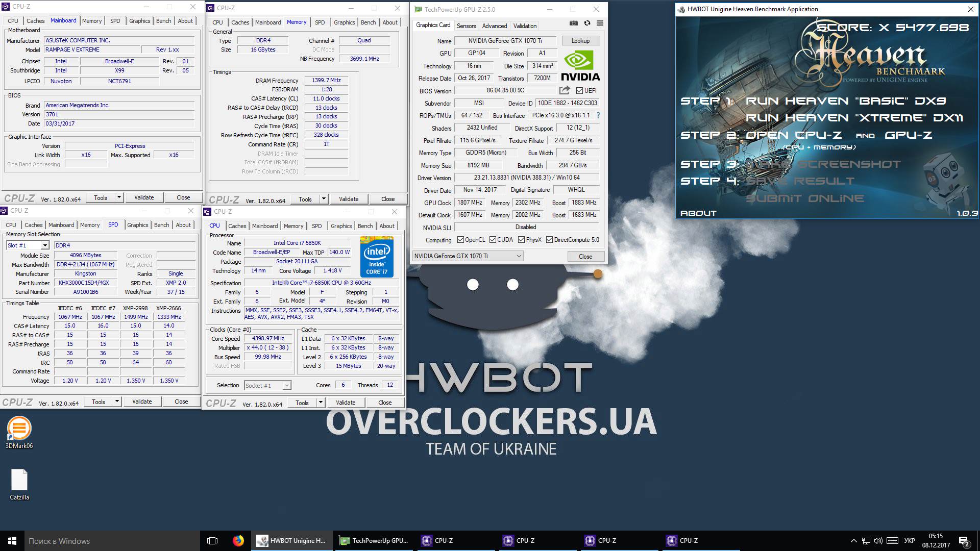Click the HWBOT Heaven window title icon
This screenshot has height=551, width=980.
click(x=681, y=9)
